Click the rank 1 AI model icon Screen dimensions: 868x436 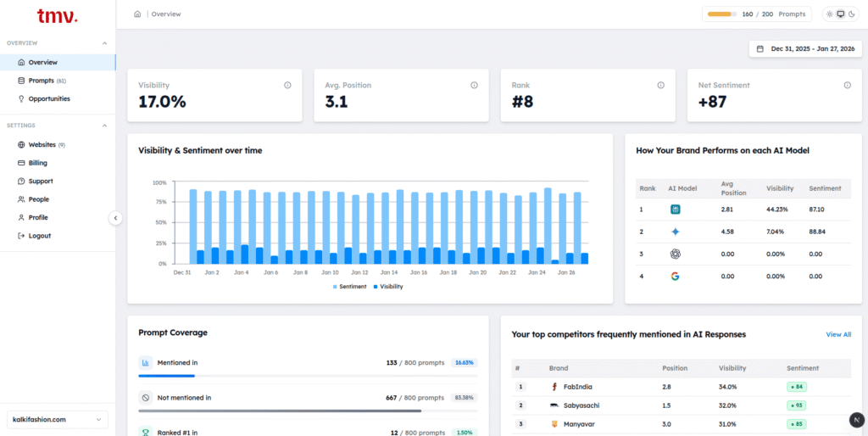click(x=675, y=210)
